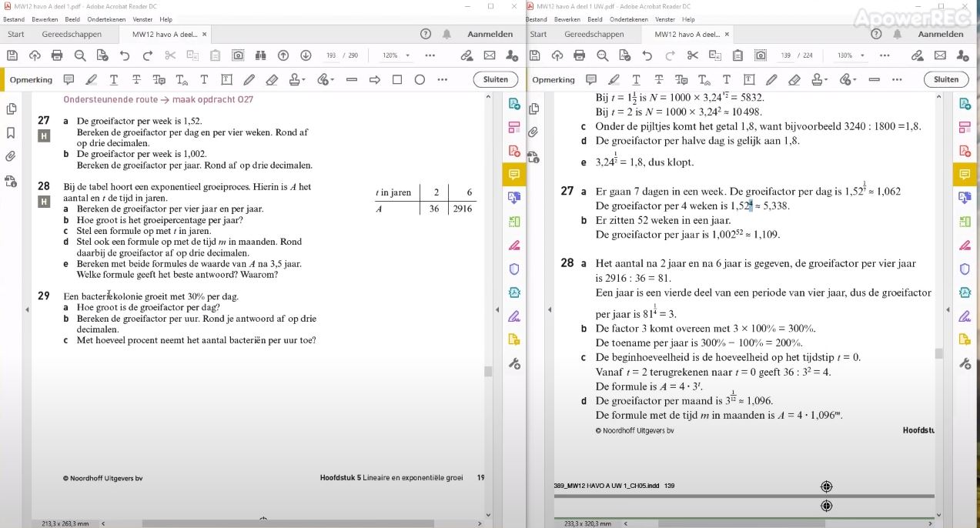Print the document in the left window
The height and width of the screenshot is (528, 980).
(57, 55)
